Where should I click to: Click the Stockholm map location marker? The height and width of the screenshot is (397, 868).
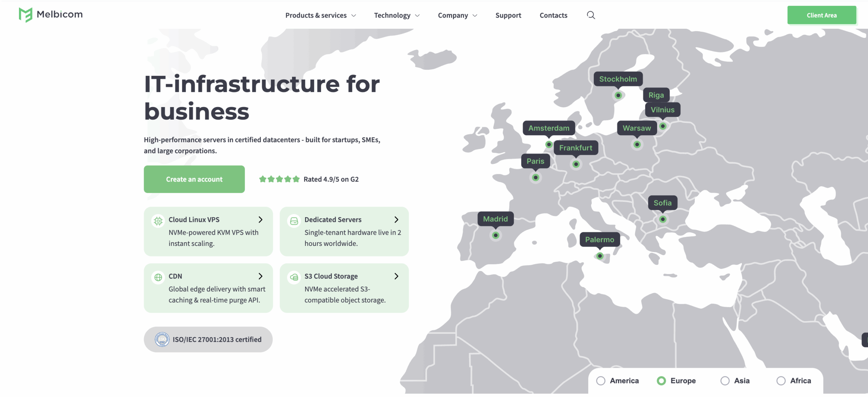click(x=618, y=95)
